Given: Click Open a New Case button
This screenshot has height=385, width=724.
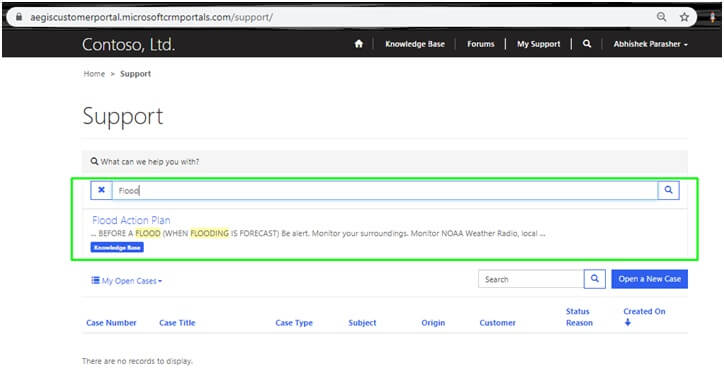Looking at the screenshot, I should (x=650, y=279).
